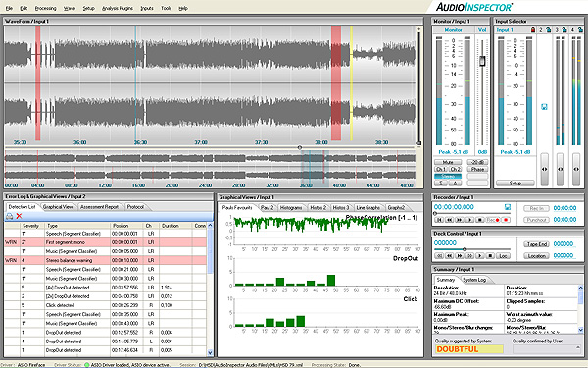Toggle the -20 dB attenuation button
Viewport: 588px width, 368px height.
[x=477, y=162]
